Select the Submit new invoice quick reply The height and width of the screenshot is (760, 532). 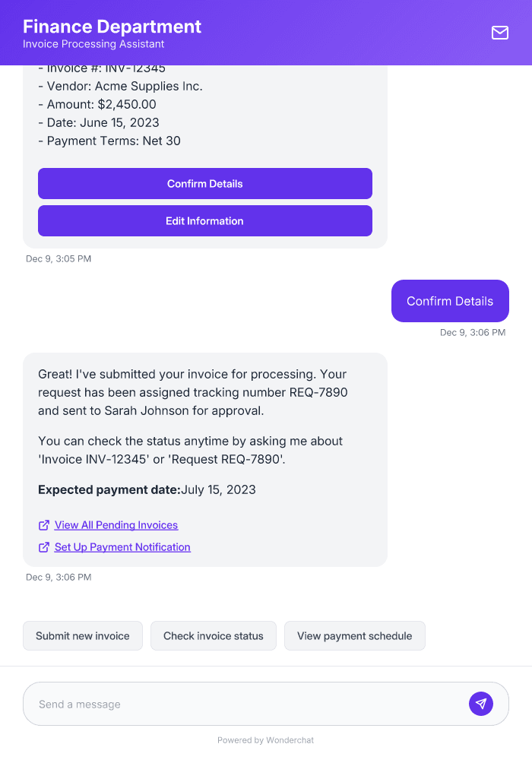pyautogui.click(x=82, y=635)
